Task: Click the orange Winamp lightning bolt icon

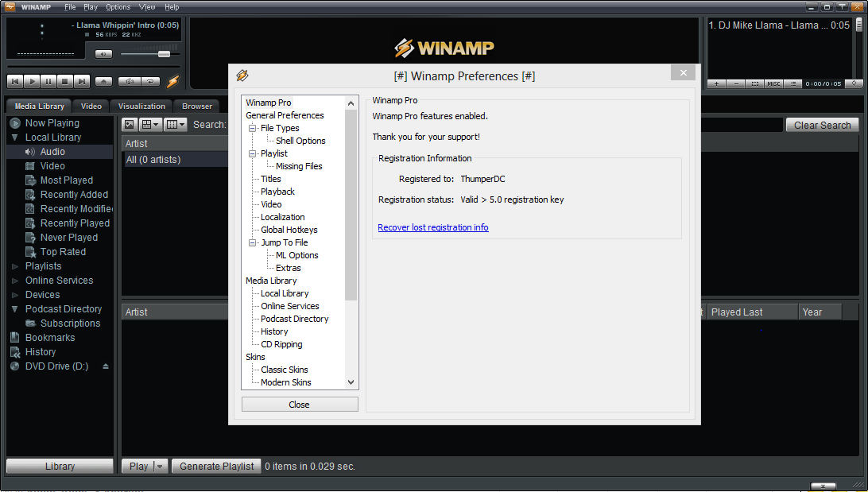Action: [x=172, y=81]
